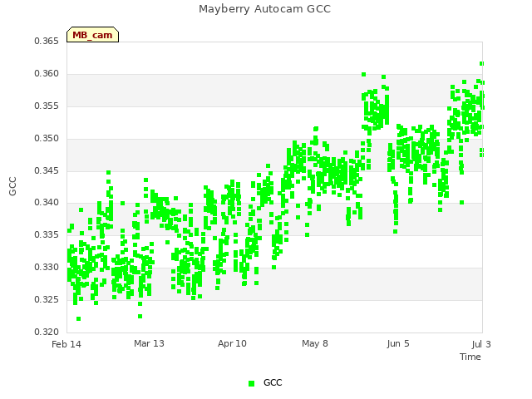Click the Mar 13 x-axis label
Screen dimensions: 532x399
[150, 343]
